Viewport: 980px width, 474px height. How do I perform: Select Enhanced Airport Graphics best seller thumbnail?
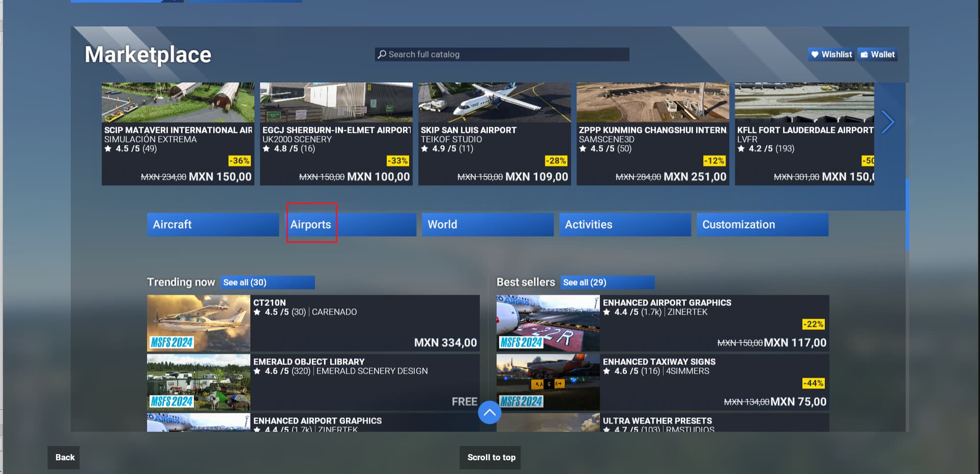tap(548, 323)
